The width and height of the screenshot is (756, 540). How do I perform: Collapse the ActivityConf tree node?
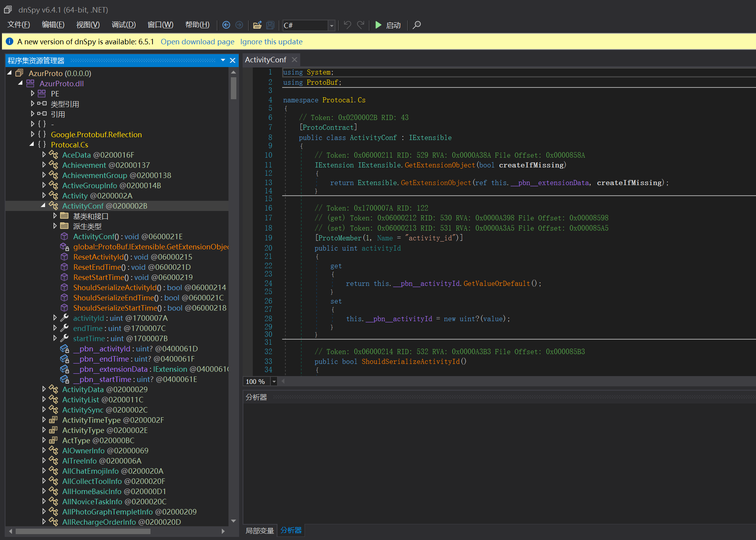(x=44, y=205)
